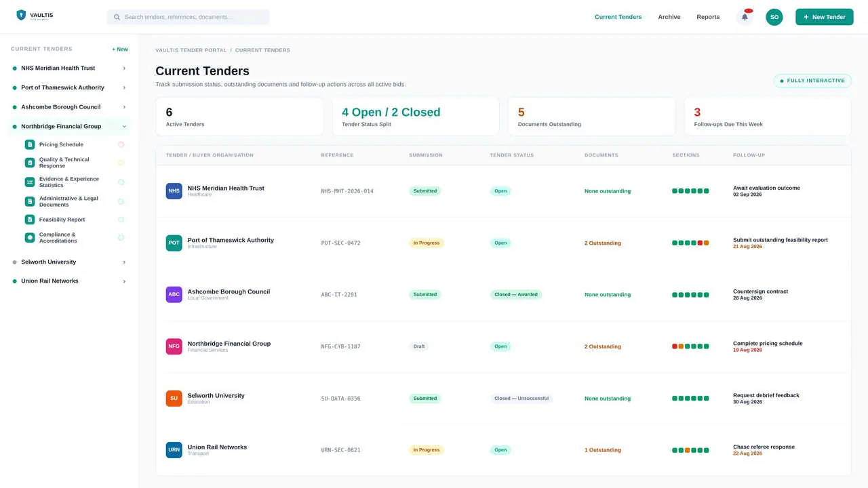Click the Administrative & Legal Documents icon
Image resolution: width=868 pixels, height=488 pixels.
(30, 201)
